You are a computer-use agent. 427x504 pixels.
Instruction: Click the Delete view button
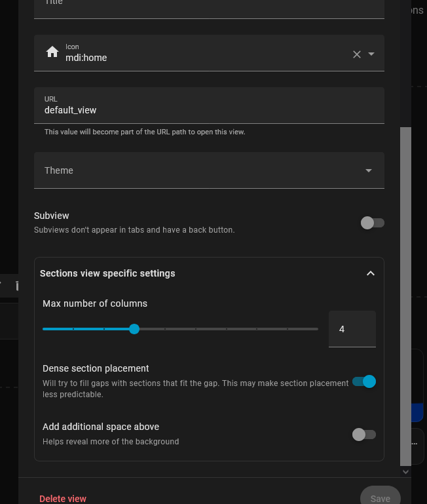(63, 499)
